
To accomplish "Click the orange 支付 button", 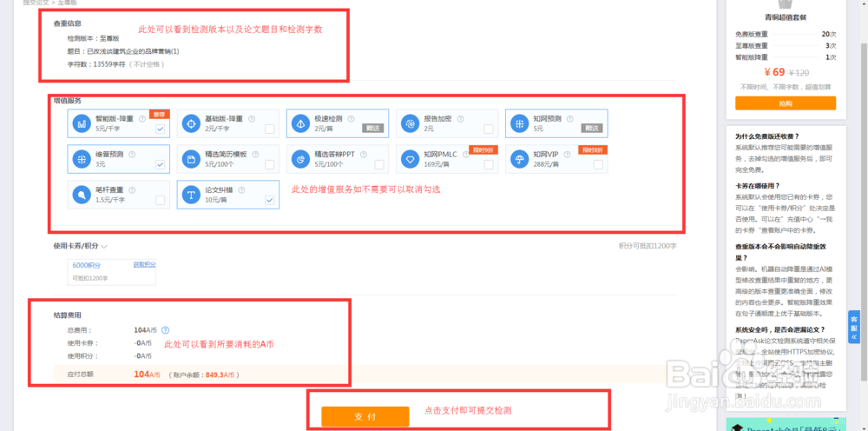I will 365,416.
